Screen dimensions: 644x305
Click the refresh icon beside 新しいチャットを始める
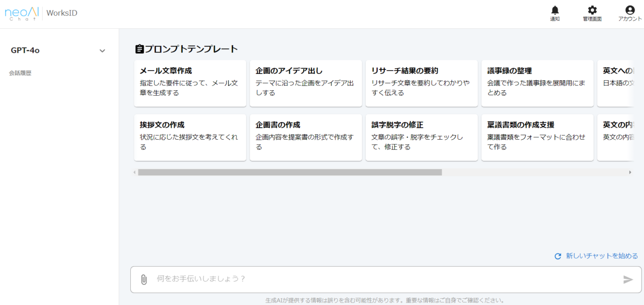click(x=557, y=256)
